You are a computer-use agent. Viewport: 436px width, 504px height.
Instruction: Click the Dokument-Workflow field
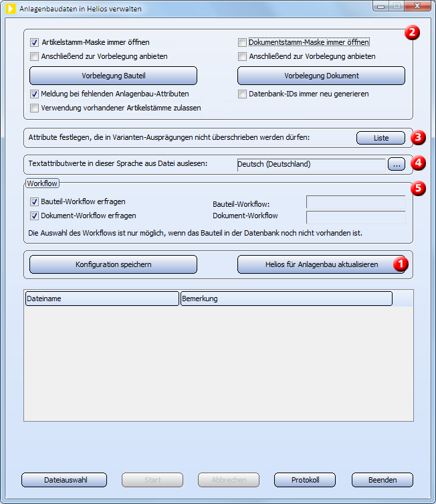click(x=356, y=217)
